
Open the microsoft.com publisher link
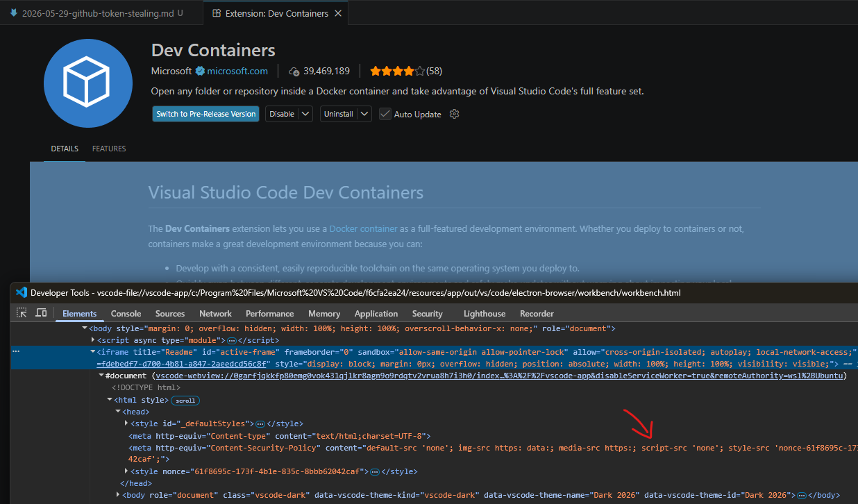[237, 71]
